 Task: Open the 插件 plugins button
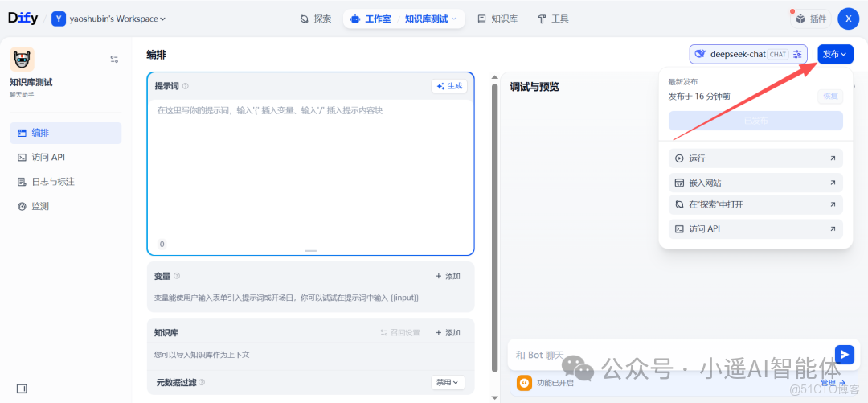pos(811,19)
